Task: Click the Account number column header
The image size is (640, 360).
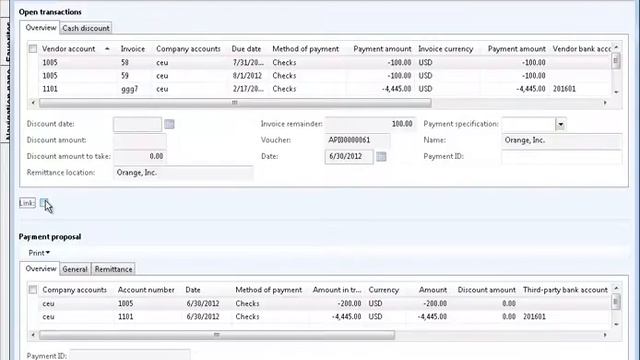Action: point(146,290)
